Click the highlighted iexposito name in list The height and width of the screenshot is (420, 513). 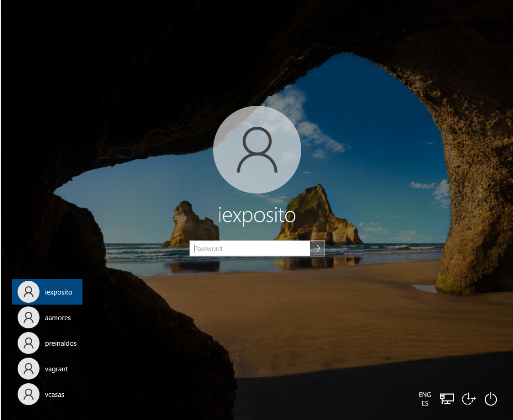tap(59, 292)
